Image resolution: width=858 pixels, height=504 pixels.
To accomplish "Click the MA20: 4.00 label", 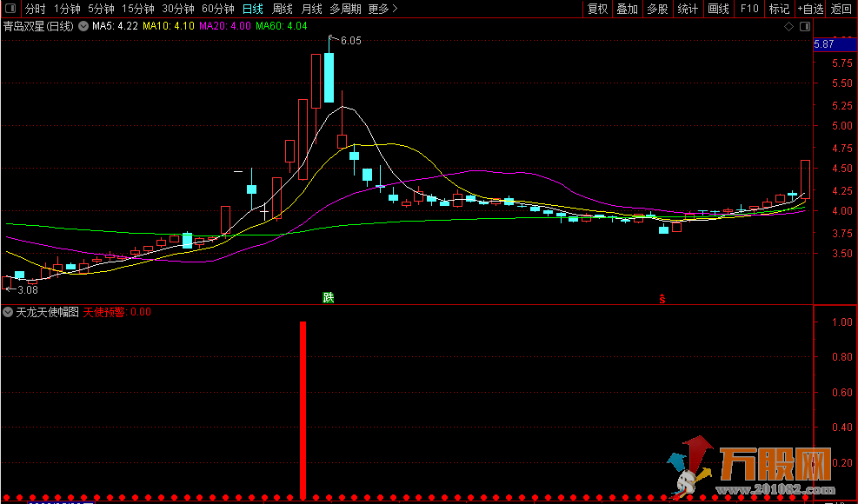I will (225, 26).
